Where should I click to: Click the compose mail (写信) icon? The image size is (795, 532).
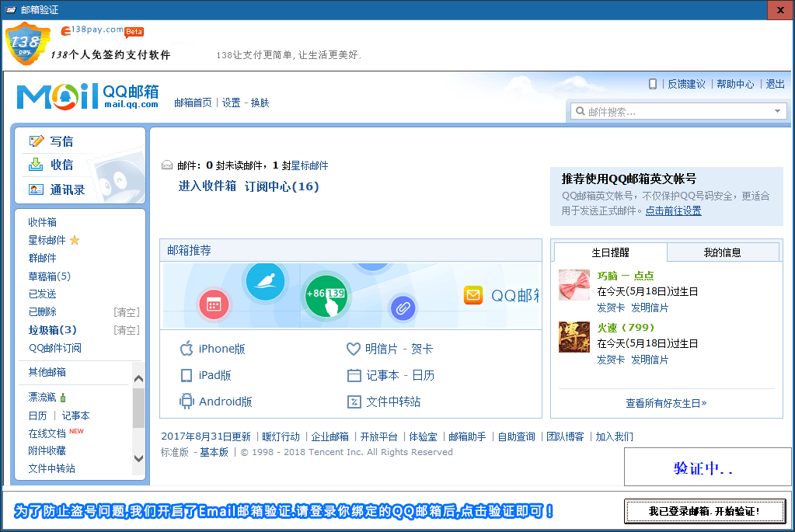36,141
